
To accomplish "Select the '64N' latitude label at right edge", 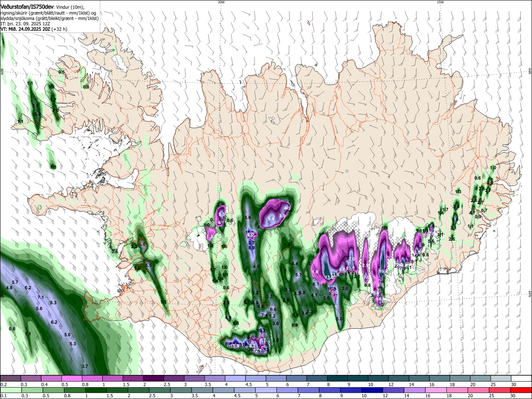I will [x=530, y=294].
